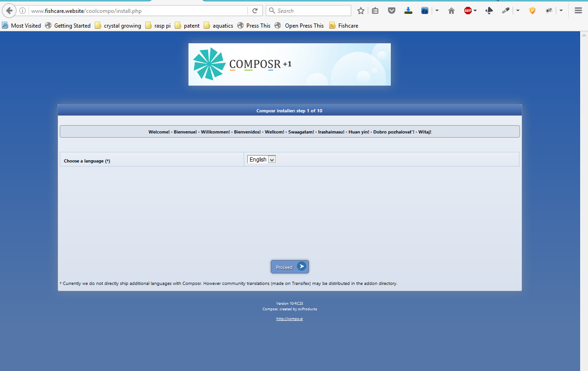This screenshot has height=371, width=588.
Task: Open the crystal growing bookmark folder
Action: coord(118,26)
